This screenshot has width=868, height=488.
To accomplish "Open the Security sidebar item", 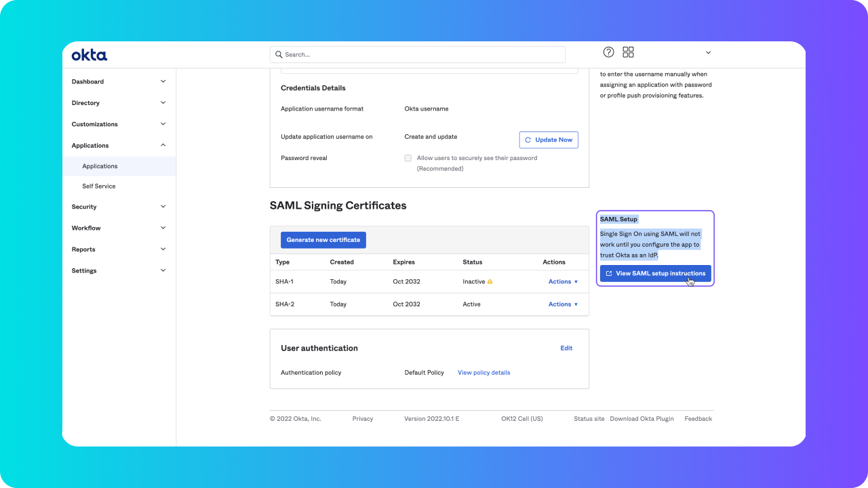I will [x=119, y=207].
